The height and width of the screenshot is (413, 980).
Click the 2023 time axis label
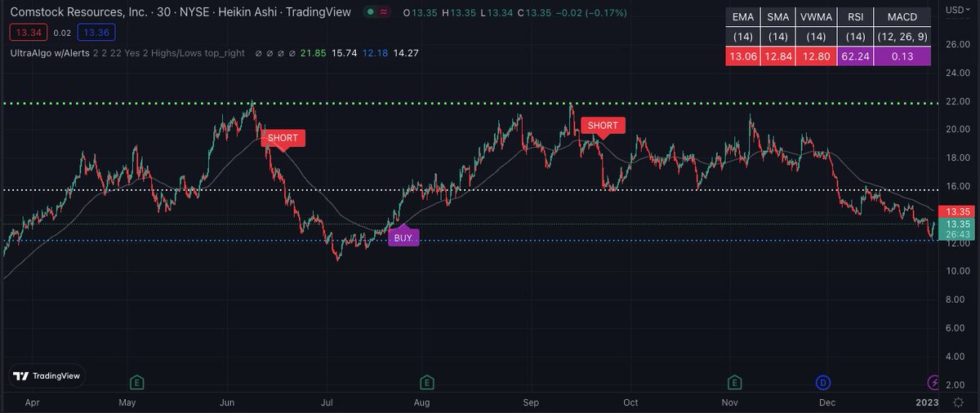[926, 403]
